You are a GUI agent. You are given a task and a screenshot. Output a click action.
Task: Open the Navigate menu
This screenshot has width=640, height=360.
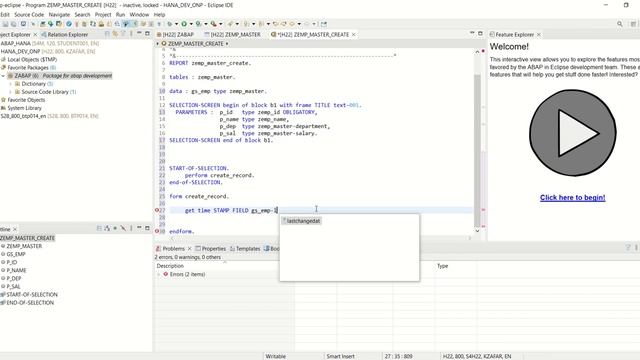pos(59,15)
